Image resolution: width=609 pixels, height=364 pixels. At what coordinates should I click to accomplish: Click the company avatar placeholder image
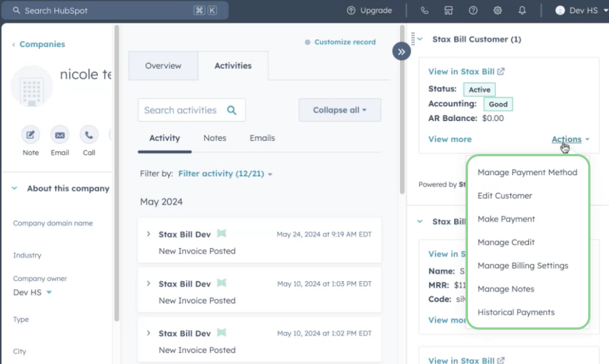32,86
